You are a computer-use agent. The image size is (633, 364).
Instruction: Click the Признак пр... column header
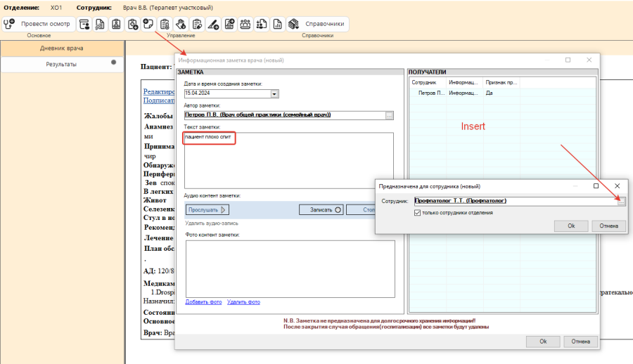point(501,82)
